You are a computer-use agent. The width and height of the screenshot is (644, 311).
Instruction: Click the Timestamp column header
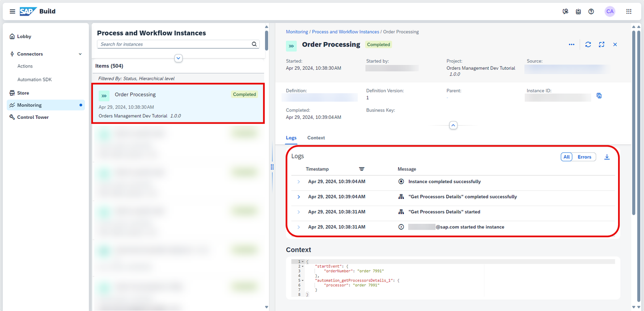pyautogui.click(x=317, y=169)
